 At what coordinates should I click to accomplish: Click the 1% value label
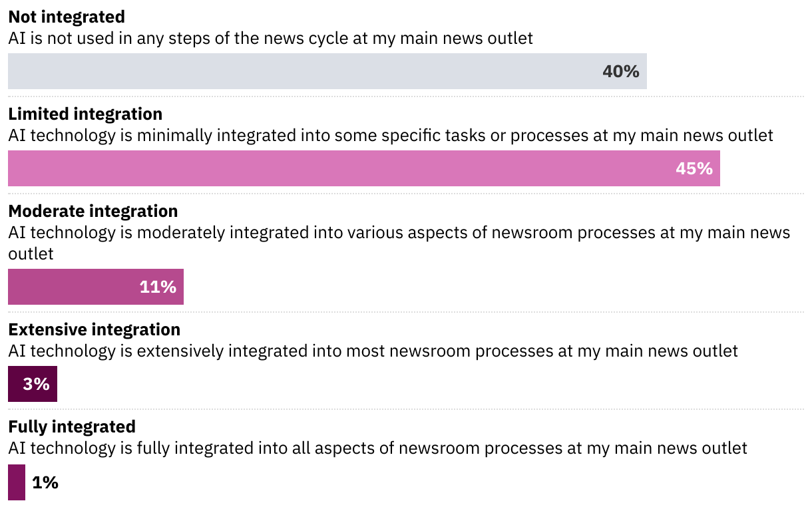click(x=45, y=482)
